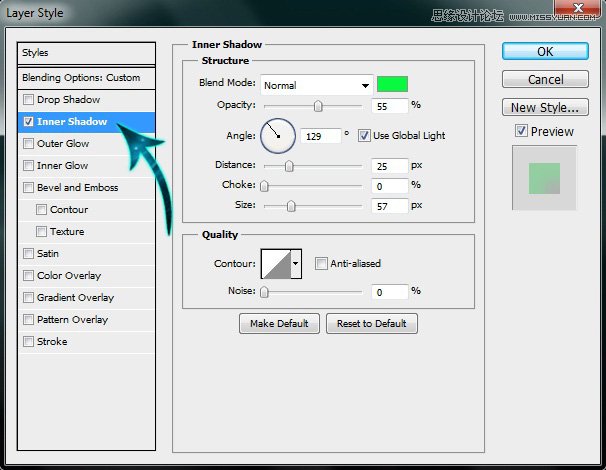Click the Choke value field
This screenshot has width=606, height=470.
tap(390, 186)
